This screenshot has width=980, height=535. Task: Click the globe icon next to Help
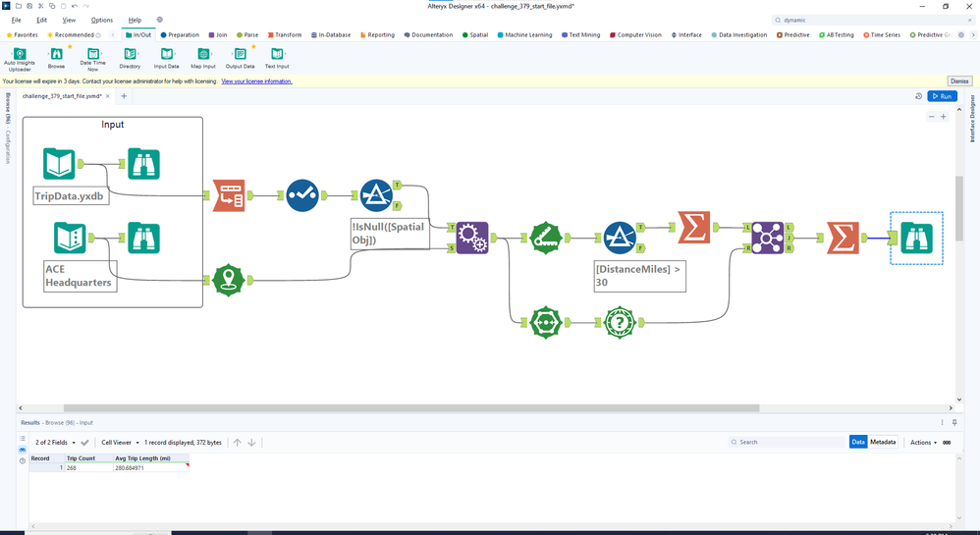[x=159, y=20]
